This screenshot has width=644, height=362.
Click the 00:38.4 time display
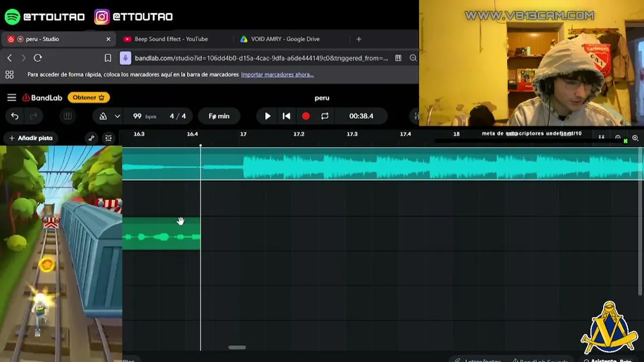pyautogui.click(x=361, y=116)
